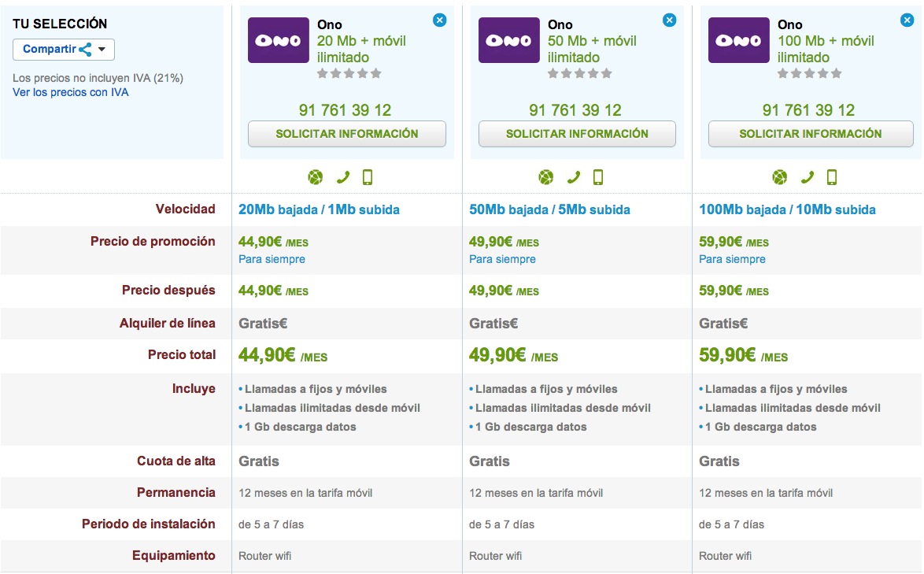Click the landline phone icon under the 100 Mb plan
Screen dimensions: 924x574
807,177
